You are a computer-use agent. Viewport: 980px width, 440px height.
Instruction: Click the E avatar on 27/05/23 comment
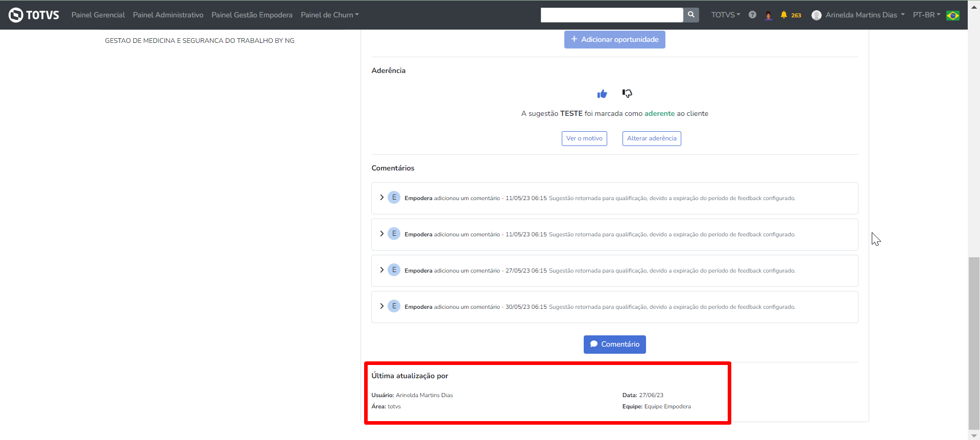tap(394, 270)
